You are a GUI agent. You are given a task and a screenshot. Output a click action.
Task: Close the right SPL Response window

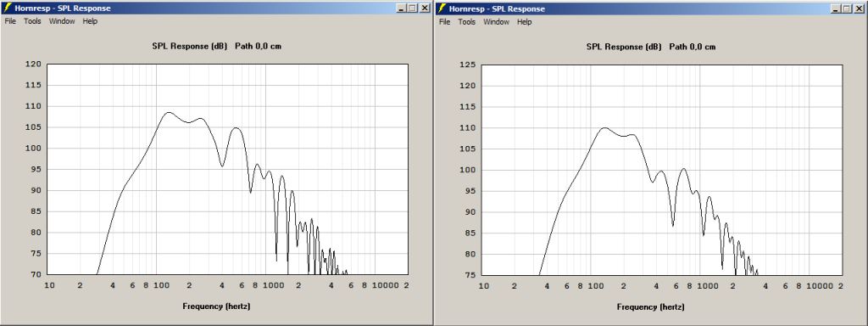click(x=860, y=8)
